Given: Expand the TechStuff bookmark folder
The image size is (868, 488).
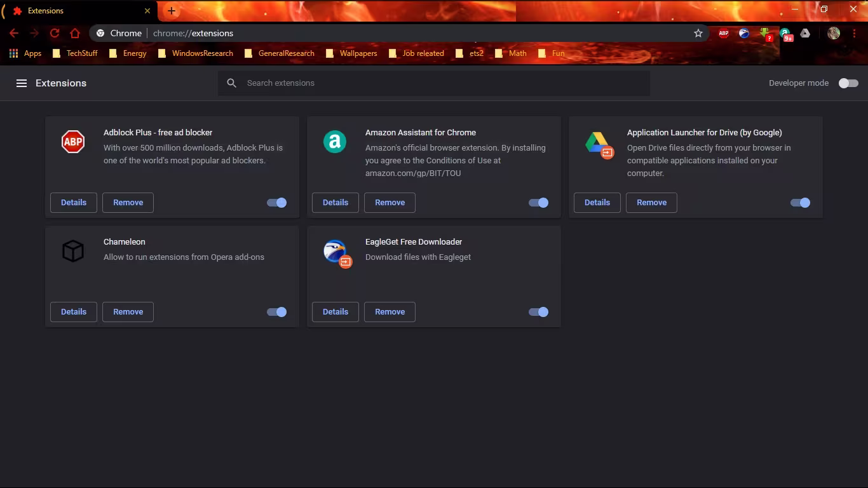Looking at the screenshot, I should [75, 53].
